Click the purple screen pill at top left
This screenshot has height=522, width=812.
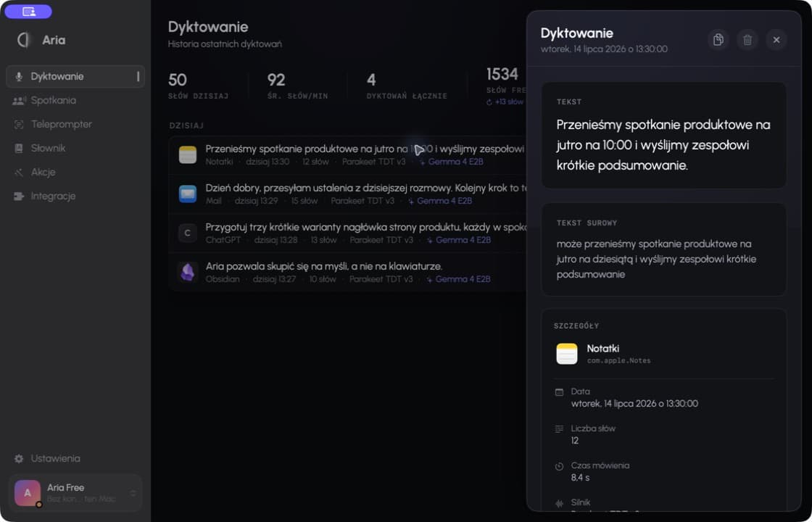coord(28,12)
